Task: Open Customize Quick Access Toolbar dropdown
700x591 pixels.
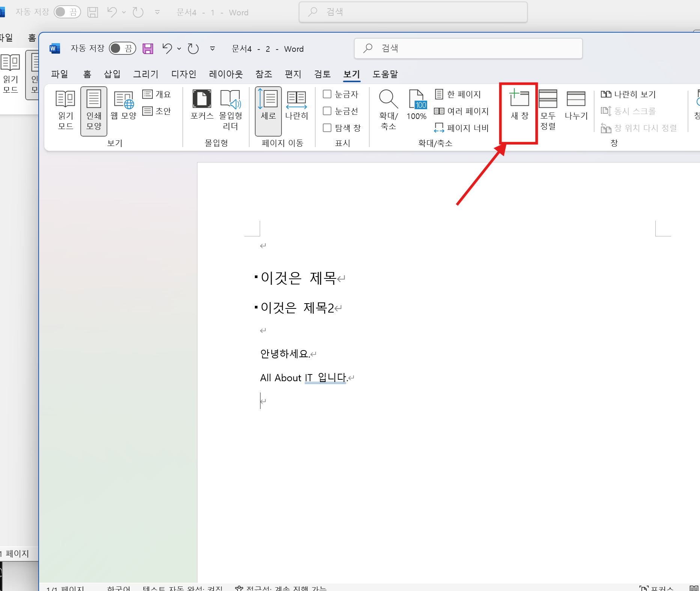Action: (212, 49)
